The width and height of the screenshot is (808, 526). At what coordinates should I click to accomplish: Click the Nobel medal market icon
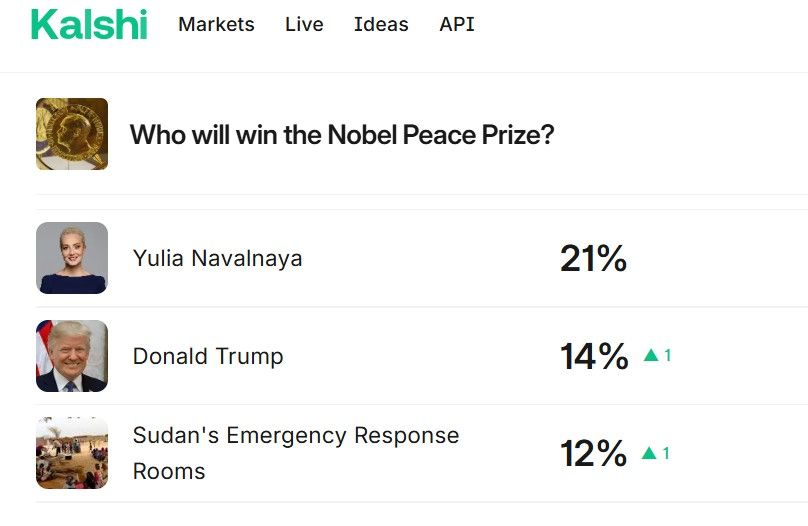click(72, 134)
